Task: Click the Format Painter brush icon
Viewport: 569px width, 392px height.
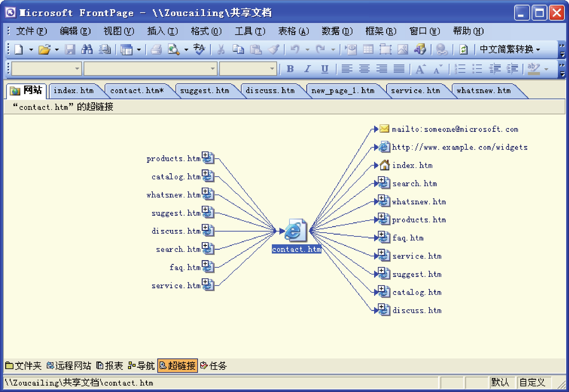Action: (x=274, y=50)
